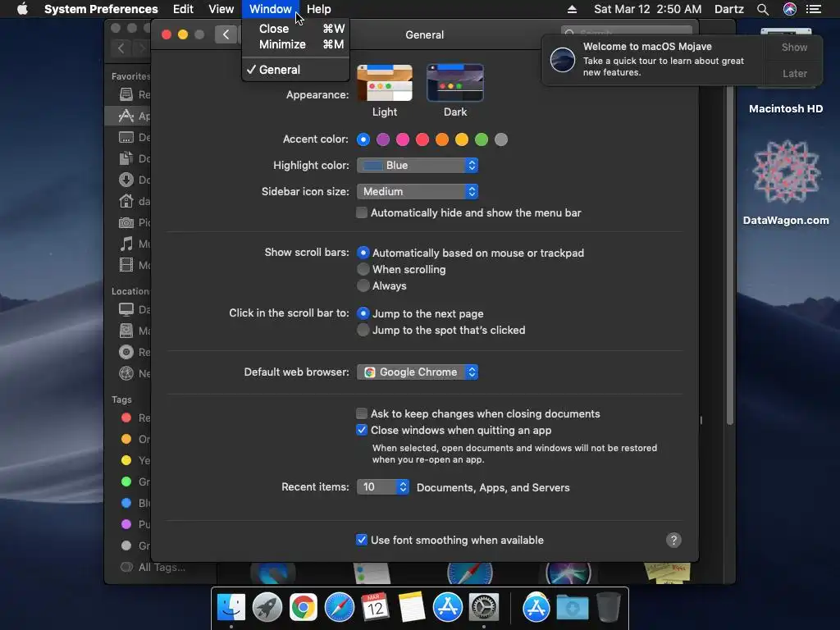Open the help question mark button
The height and width of the screenshot is (630, 840).
[673, 540]
